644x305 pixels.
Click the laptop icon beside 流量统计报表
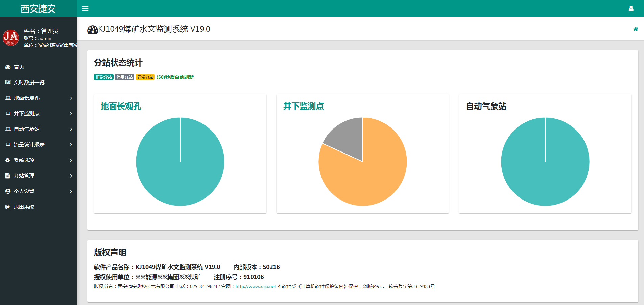8,145
